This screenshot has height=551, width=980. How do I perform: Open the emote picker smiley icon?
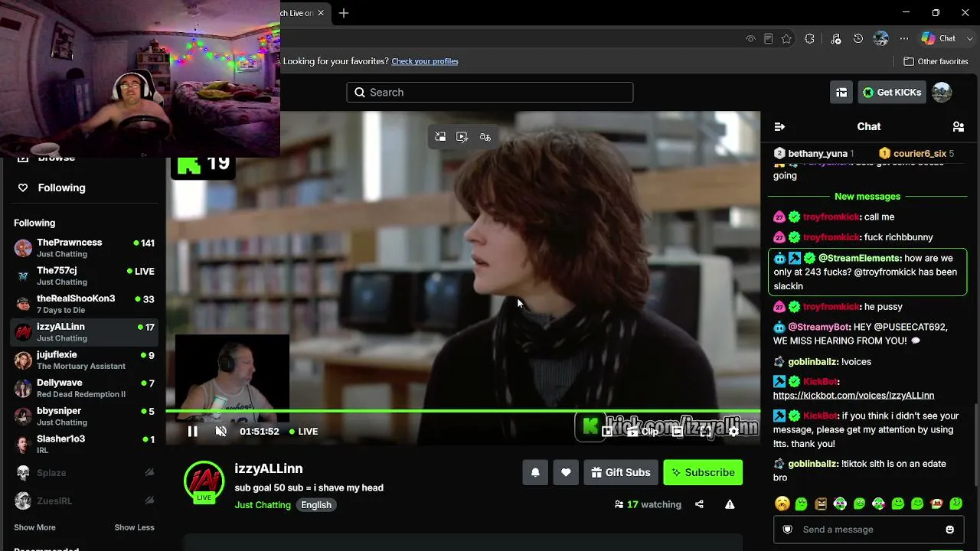[950, 530]
